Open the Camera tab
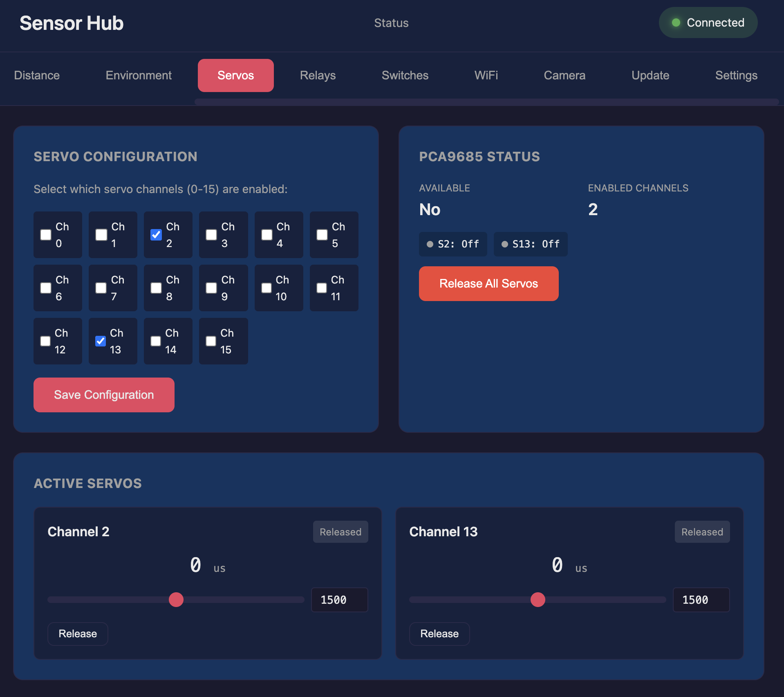This screenshot has width=784, height=697. pos(564,75)
